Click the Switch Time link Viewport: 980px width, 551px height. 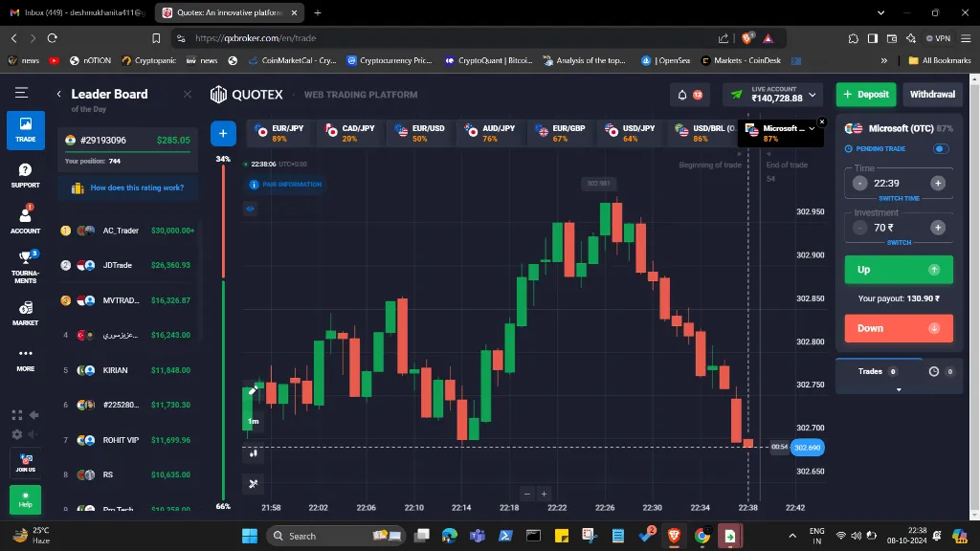899,199
